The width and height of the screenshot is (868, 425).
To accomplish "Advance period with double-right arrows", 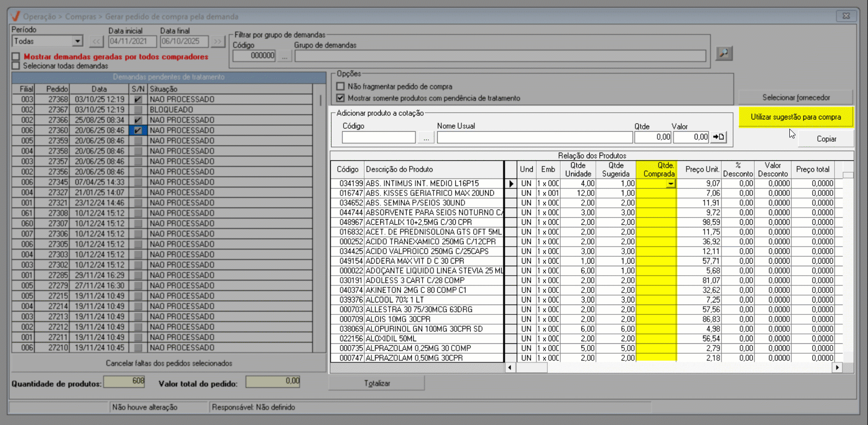I will coord(218,41).
